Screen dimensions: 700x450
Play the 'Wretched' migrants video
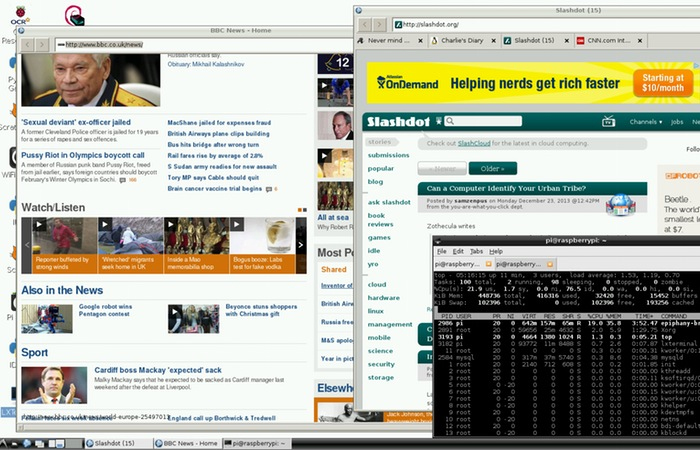pos(105,224)
